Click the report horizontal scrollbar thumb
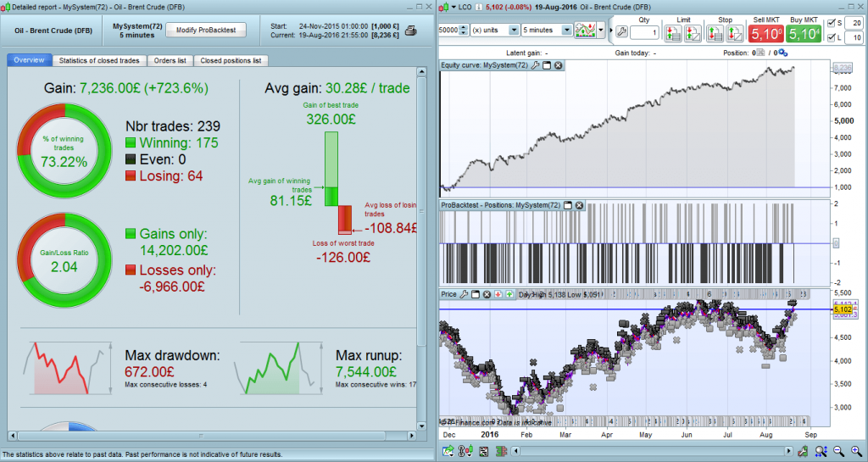 click(x=200, y=436)
